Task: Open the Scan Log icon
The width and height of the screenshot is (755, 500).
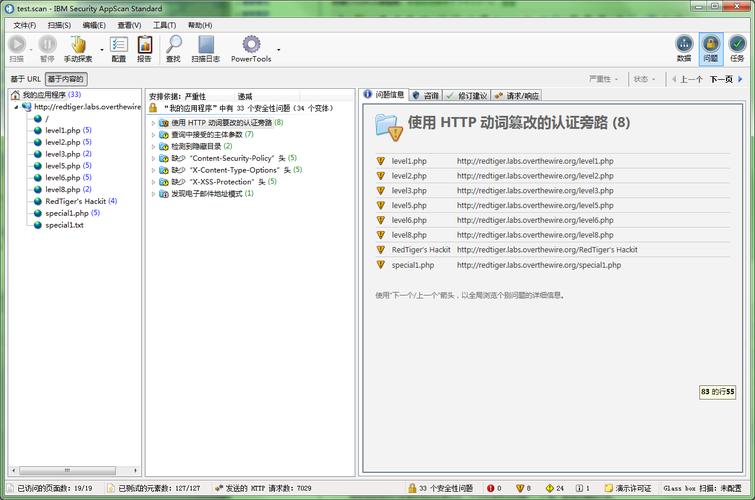Action: (206, 44)
